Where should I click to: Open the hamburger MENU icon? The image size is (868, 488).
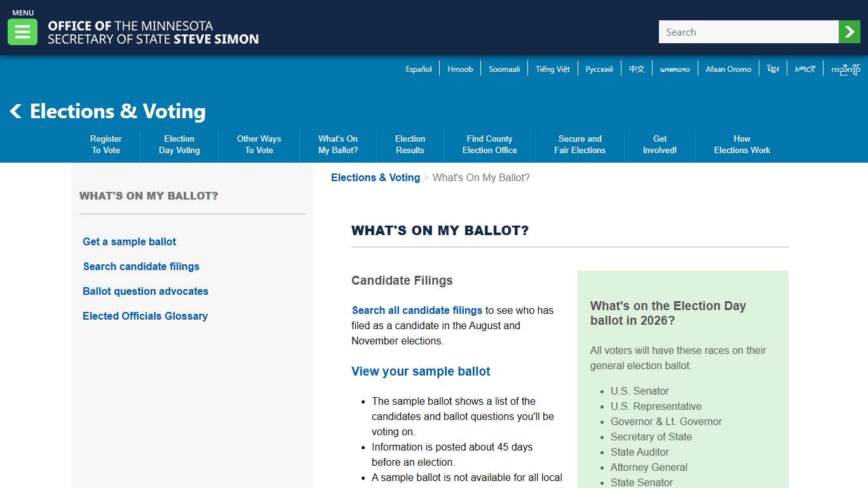[22, 30]
